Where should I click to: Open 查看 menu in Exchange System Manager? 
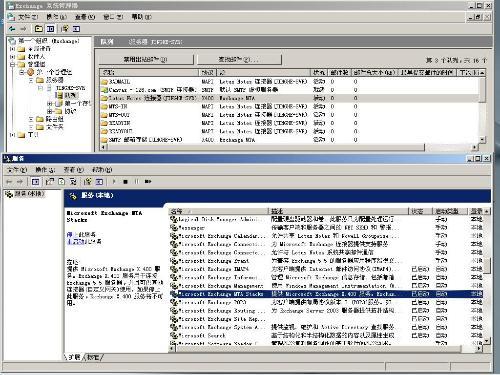point(85,17)
